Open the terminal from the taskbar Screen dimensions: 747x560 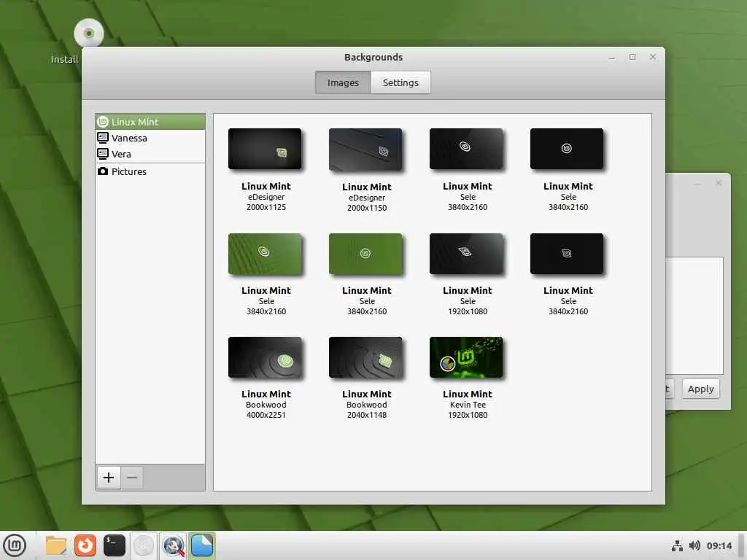click(x=115, y=545)
